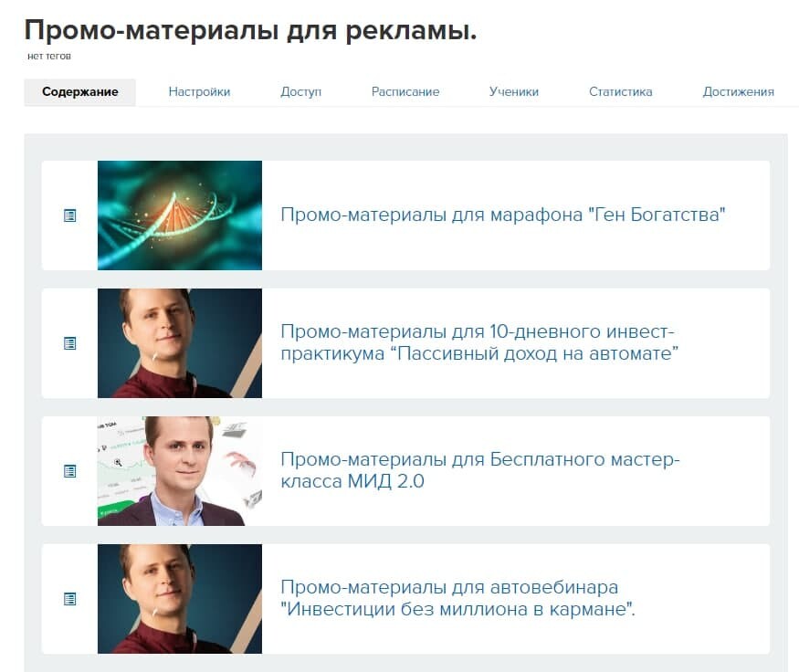This screenshot has height=672, width=799.
Task: Click the автовебинар row thumbnail image
Action: coord(180,599)
